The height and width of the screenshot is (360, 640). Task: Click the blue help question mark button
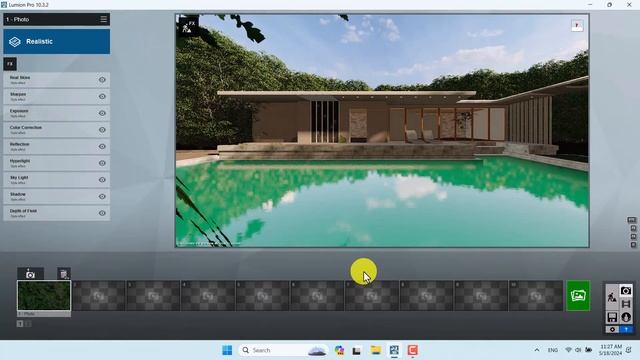pyautogui.click(x=626, y=329)
